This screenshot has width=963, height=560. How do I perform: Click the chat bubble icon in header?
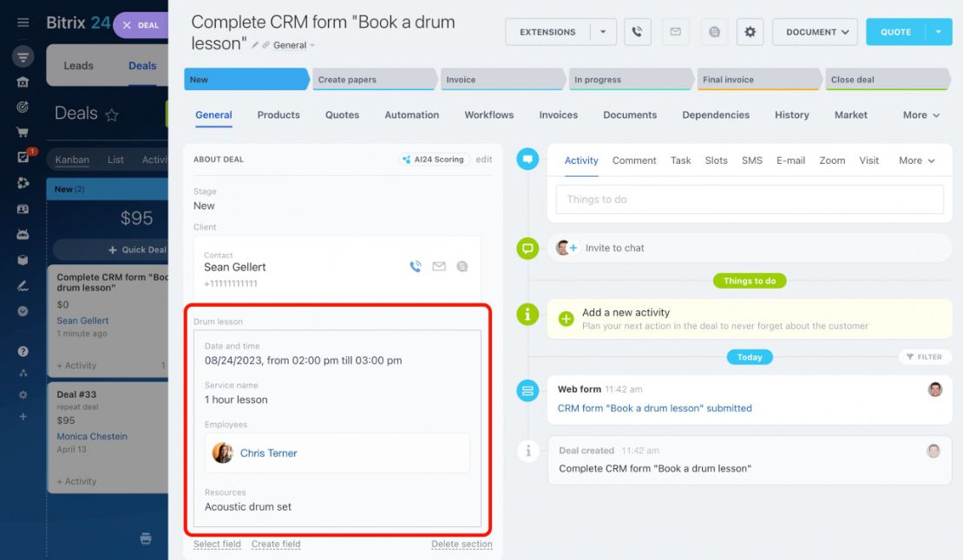[714, 32]
